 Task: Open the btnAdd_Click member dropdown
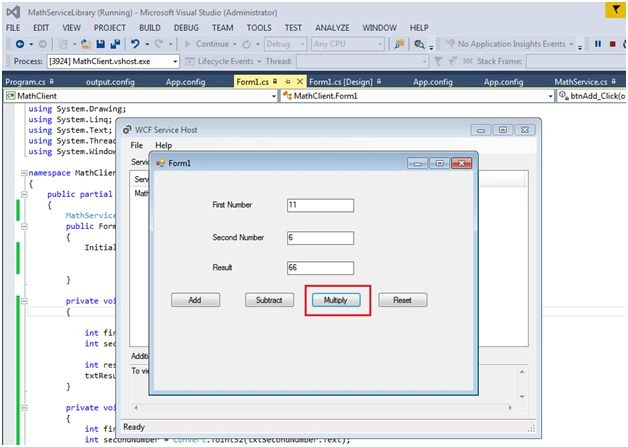tap(592, 96)
